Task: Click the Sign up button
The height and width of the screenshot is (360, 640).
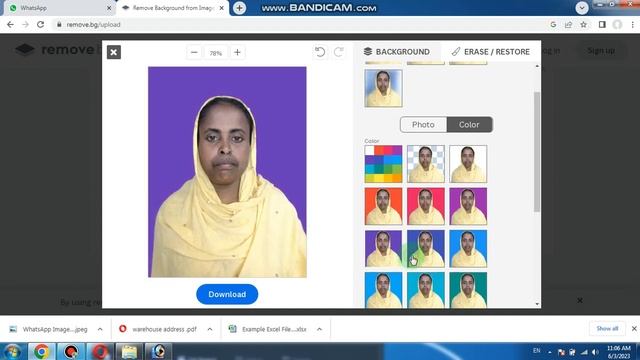Action: click(601, 51)
